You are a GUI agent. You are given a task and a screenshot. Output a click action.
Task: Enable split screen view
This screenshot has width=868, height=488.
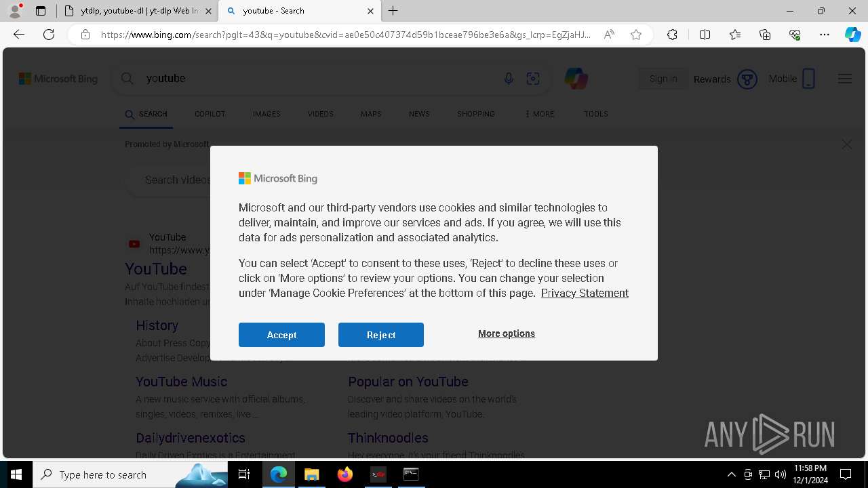click(x=705, y=35)
